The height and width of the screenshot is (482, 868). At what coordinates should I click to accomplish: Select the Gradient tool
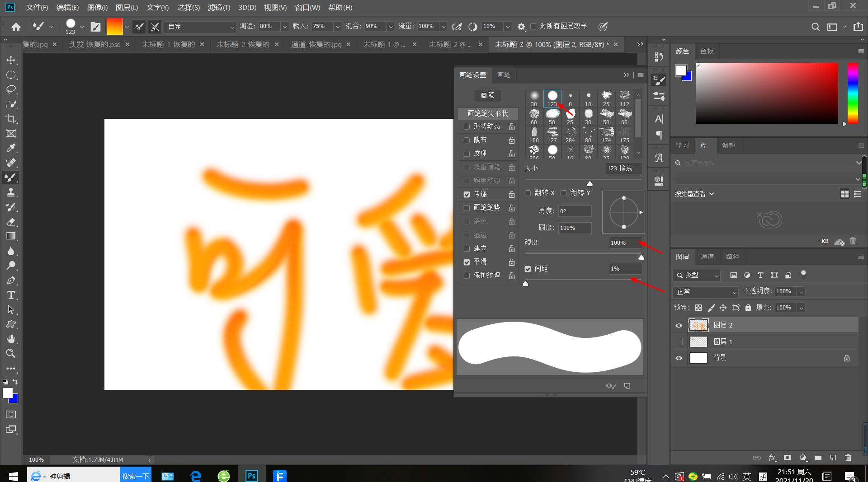(x=11, y=236)
